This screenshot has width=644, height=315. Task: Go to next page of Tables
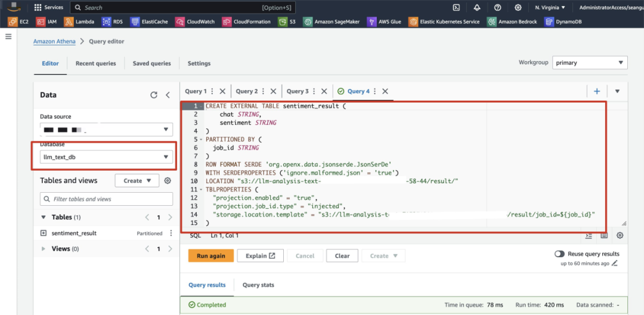[170, 217]
